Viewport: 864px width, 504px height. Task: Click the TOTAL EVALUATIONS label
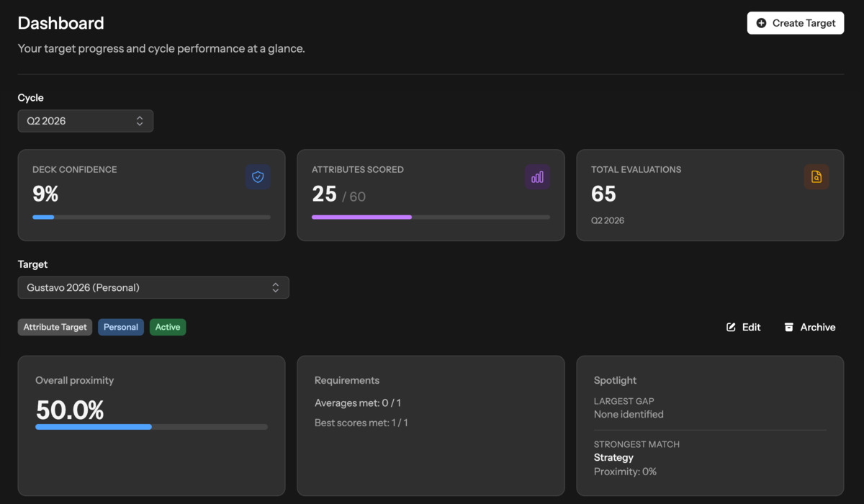[x=636, y=170]
